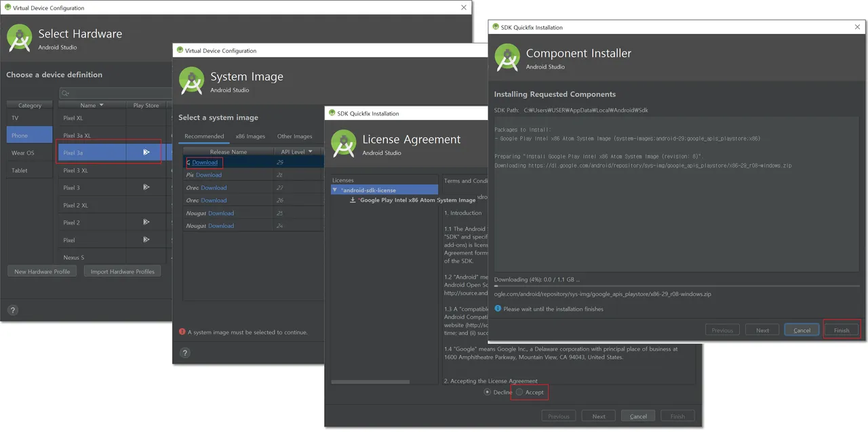868x432 pixels.
Task: Click Android Studio logo in License Agreement
Action: (x=344, y=144)
